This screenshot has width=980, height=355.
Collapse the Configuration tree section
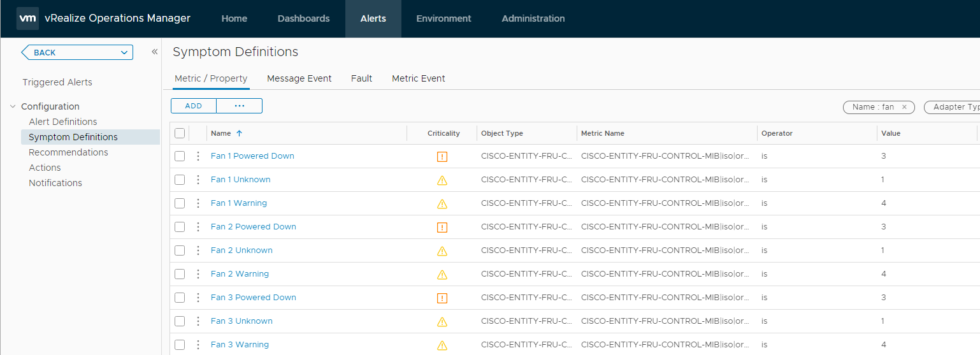click(13, 106)
